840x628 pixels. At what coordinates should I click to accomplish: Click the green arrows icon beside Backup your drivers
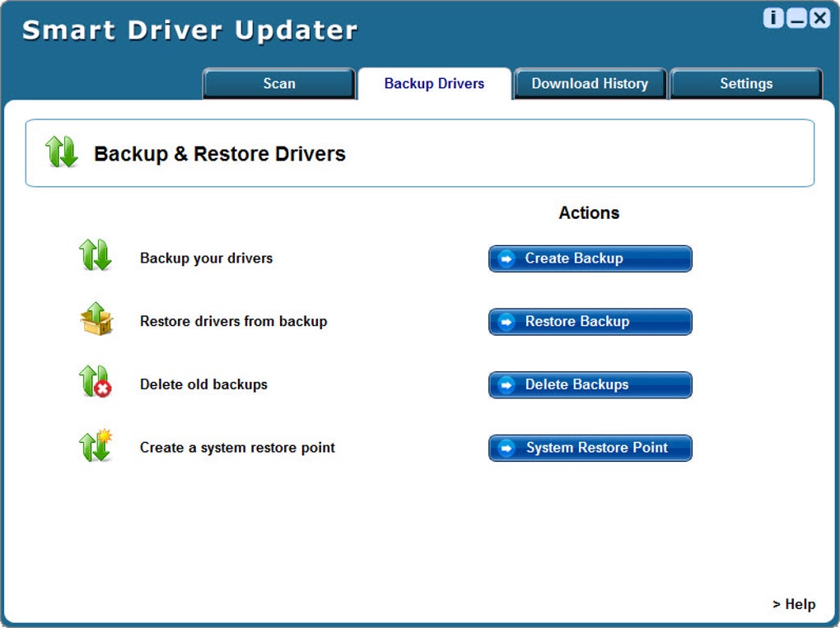[96, 255]
